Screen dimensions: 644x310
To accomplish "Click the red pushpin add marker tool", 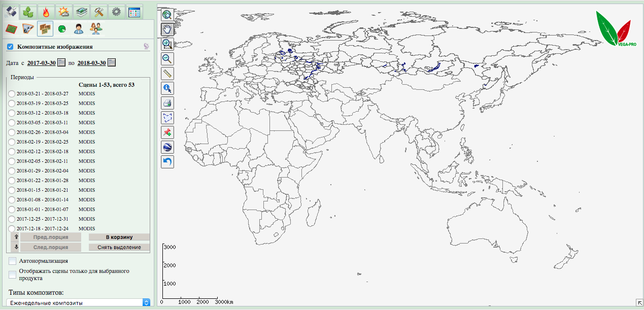I will 167,132.
